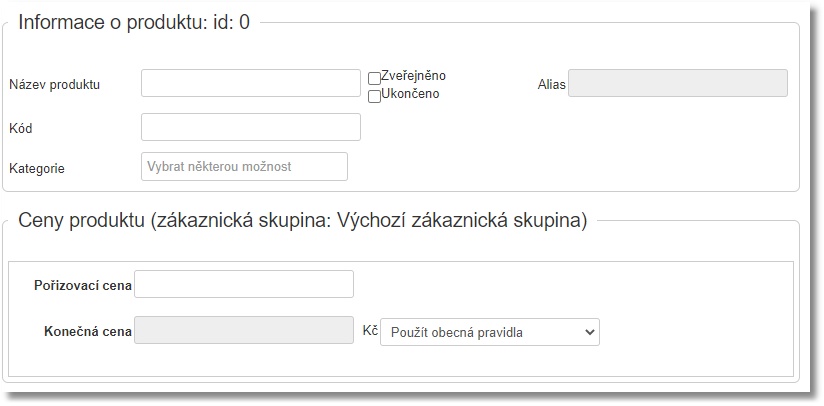
Task: Select the disabled Konečná cena field
Action: coord(243,330)
